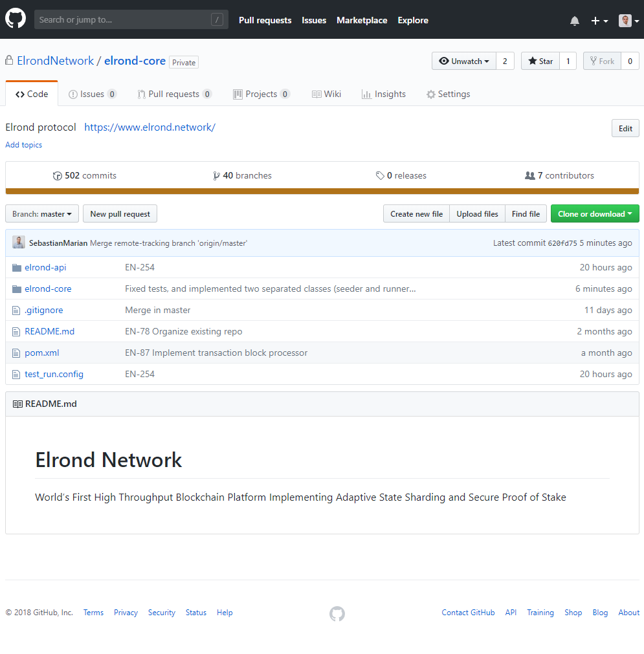Open the https://www.elrond.network/ link
The image size is (644, 654).
[150, 127]
